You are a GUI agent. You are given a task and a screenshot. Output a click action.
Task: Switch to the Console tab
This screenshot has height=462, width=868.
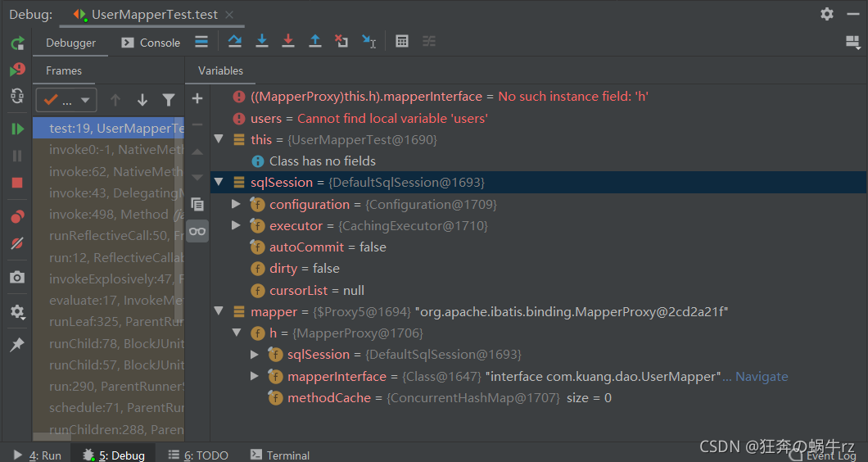[151, 43]
